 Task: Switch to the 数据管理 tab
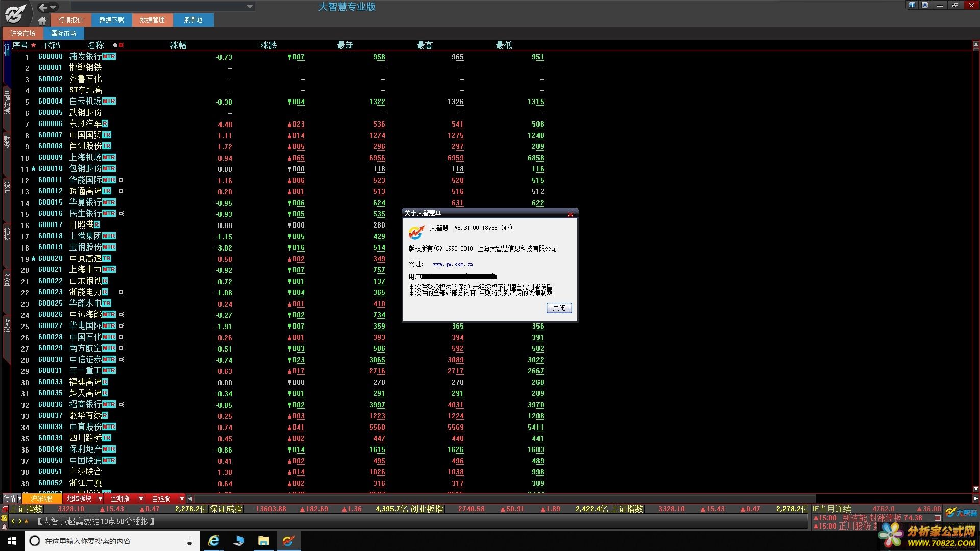pos(152,20)
